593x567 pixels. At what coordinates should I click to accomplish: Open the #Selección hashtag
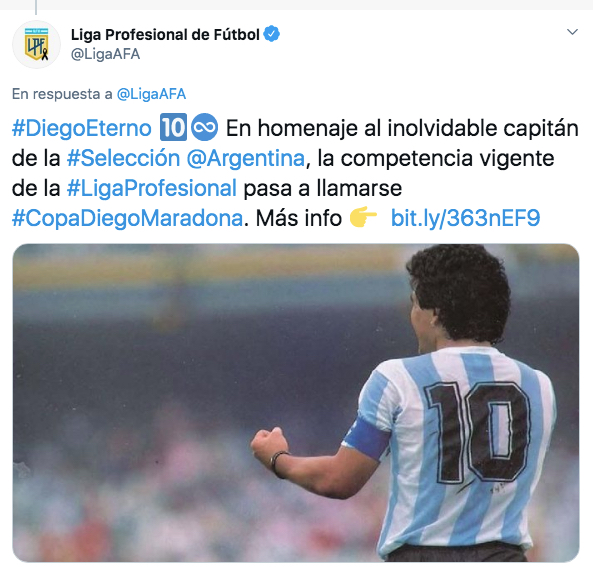[x=123, y=158]
